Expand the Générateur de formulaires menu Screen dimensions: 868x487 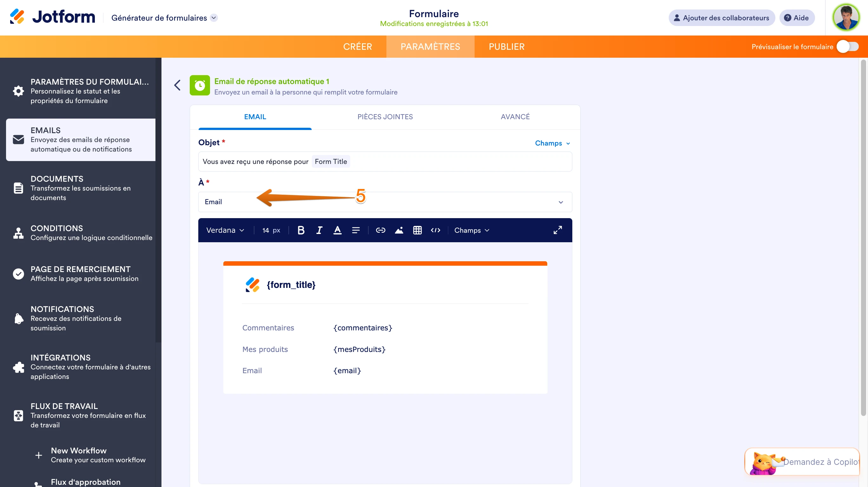click(x=164, y=18)
